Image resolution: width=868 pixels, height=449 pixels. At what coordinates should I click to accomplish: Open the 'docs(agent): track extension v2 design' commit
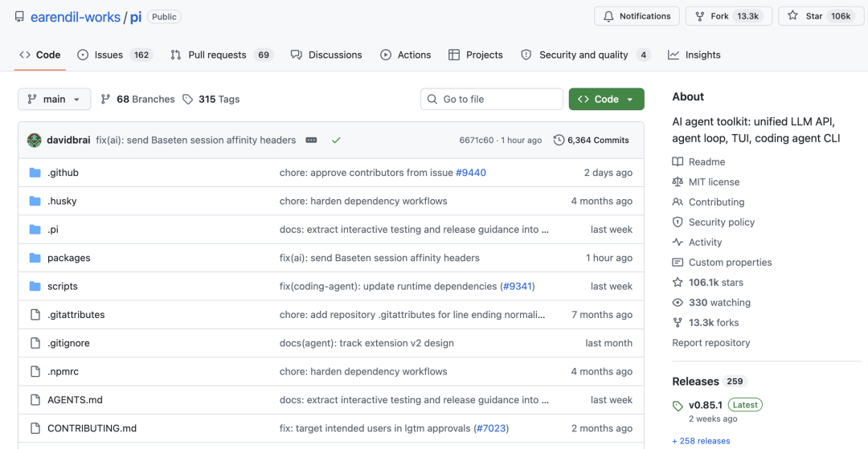pyautogui.click(x=366, y=343)
